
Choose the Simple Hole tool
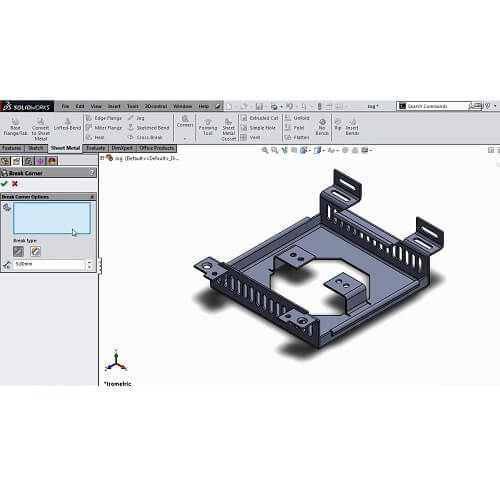[x=258, y=128]
